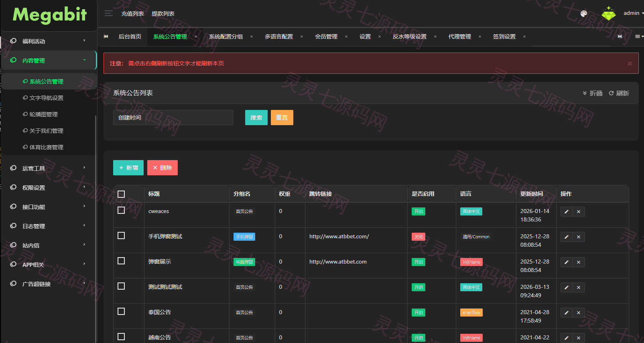
Task: Expand the 福利活动 sidebar menu
Action: coord(48,41)
